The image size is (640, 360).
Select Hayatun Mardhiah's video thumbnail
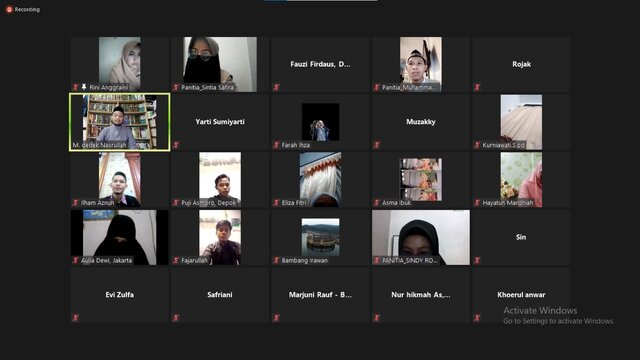(521, 180)
